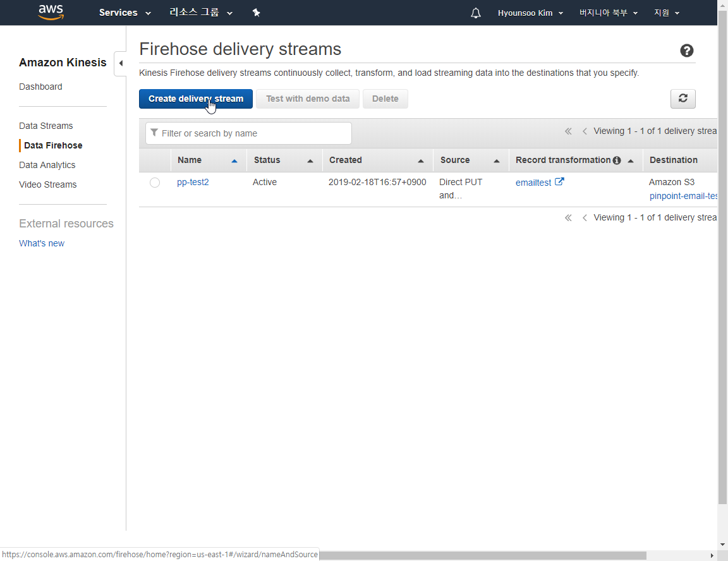Click the 2019-02-18T16:57+0900 created cell
Viewport: 728px width, 561px height.
pyautogui.click(x=377, y=183)
